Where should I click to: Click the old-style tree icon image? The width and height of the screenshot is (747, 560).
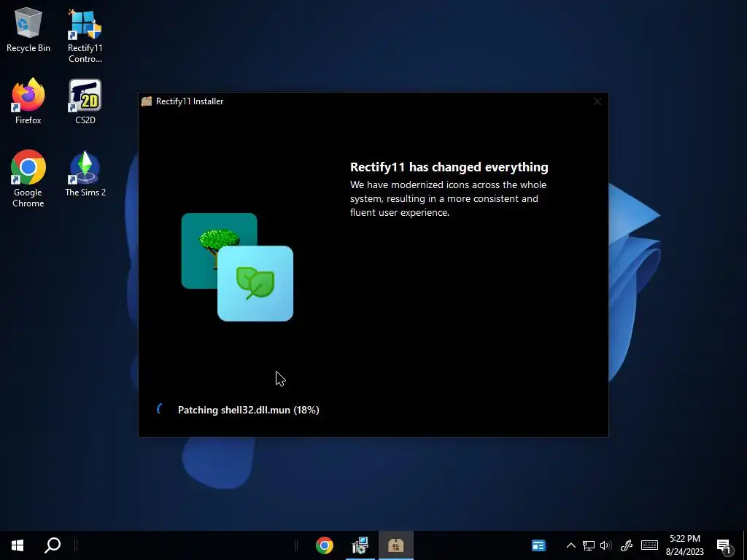pyautogui.click(x=219, y=251)
